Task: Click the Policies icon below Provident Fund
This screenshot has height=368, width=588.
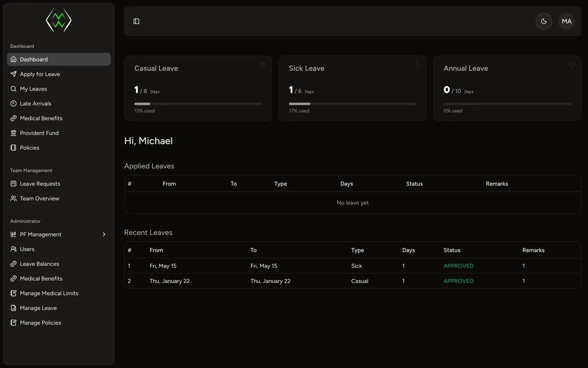Action: point(14,148)
